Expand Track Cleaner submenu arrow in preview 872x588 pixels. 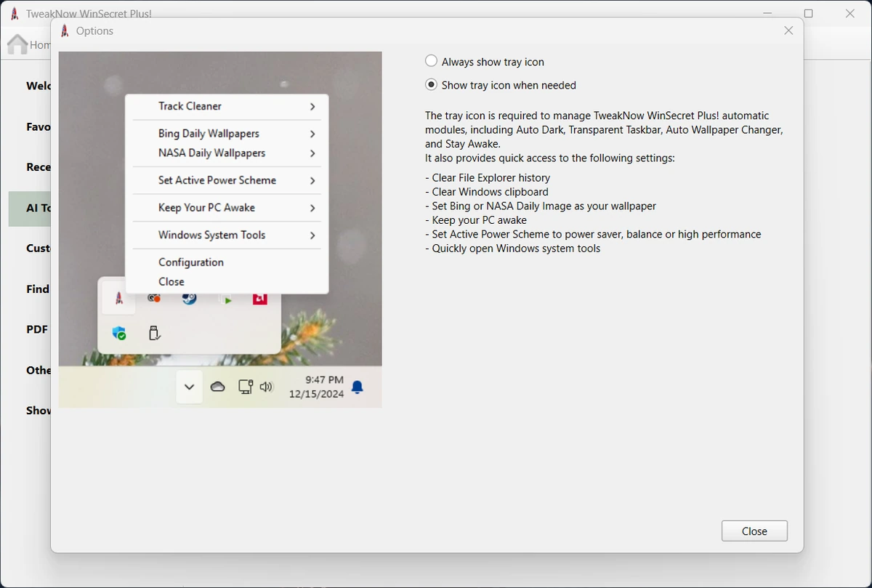tap(312, 107)
